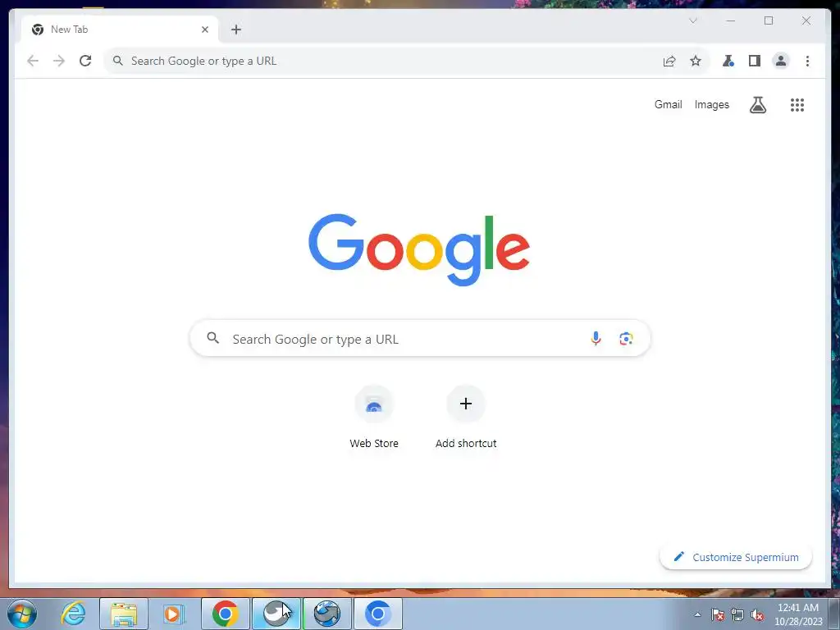The width and height of the screenshot is (840, 630).
Task: Open the tab search chevron
Action: coord(692,21)
